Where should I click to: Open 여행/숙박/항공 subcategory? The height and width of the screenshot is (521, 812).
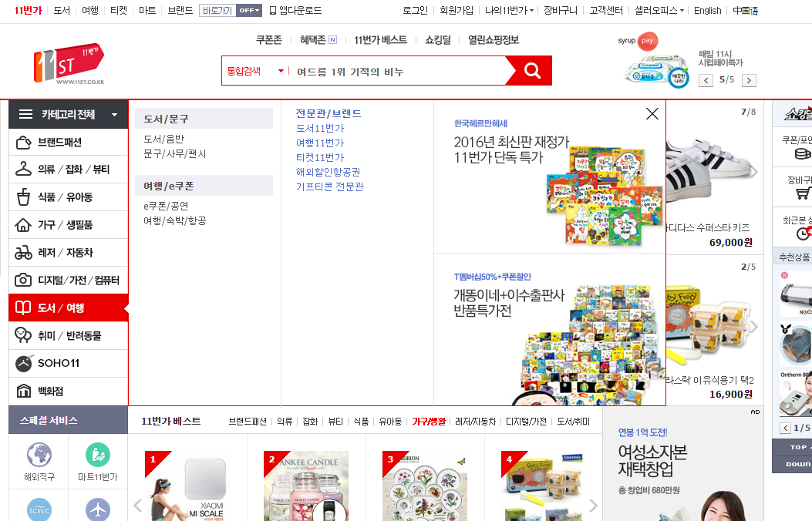click(174, 220)
